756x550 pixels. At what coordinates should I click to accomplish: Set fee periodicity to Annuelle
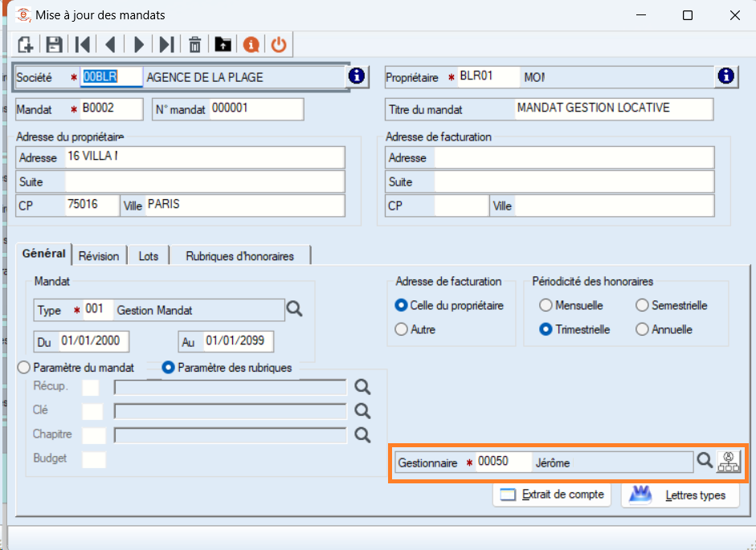[x=664, y=330]
